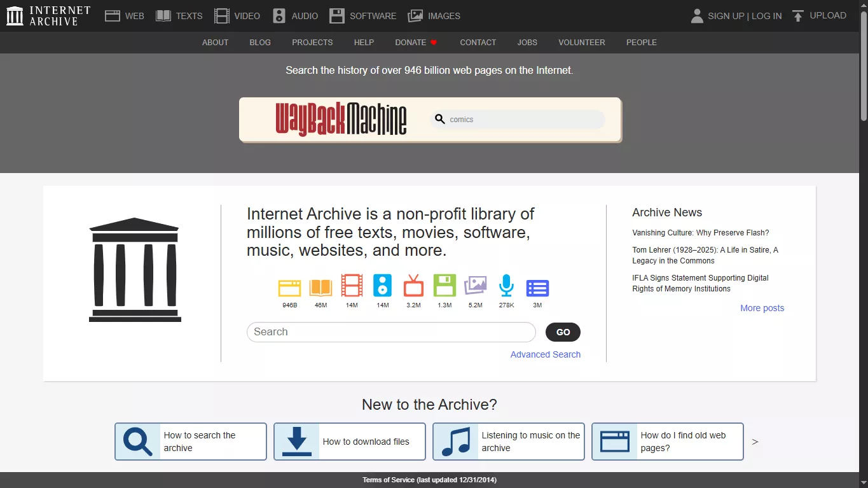Click the UPLOAD arrow icon
Screen dimensions: 868x488
[x=797, y=15]
